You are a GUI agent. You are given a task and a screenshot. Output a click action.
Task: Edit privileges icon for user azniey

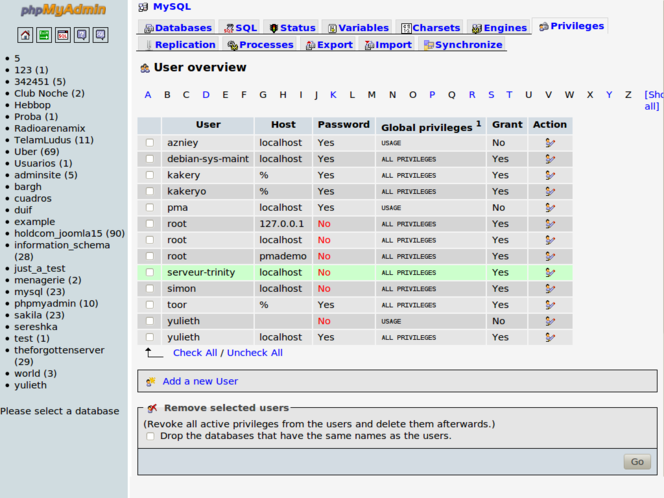pyautogui.click(x=549, y=143)
